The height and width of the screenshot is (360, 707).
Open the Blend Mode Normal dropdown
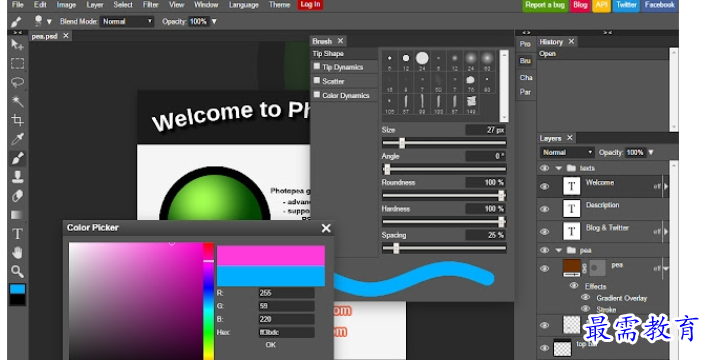tap(127, 21)
